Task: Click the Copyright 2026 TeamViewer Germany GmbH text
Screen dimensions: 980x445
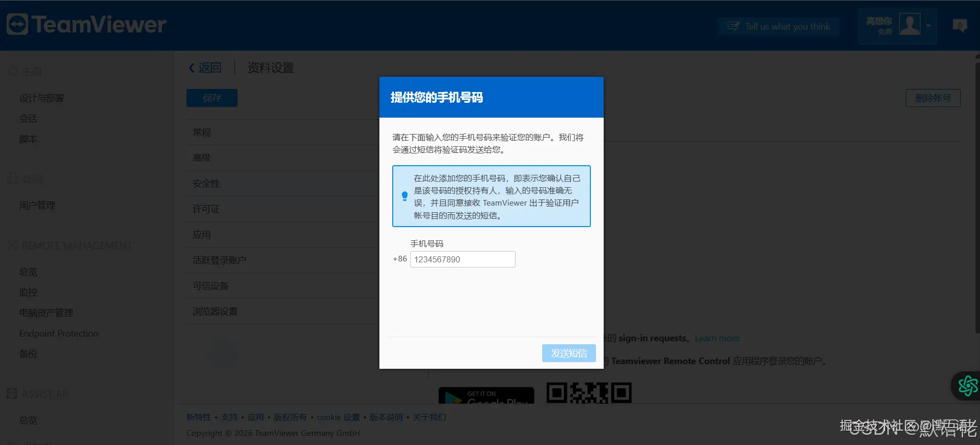Action: [273, 433]
